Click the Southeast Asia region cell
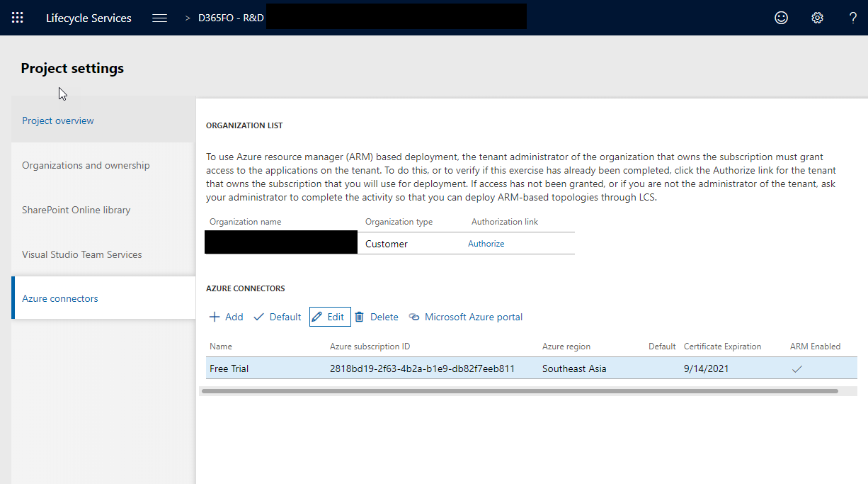Screen dimensions: 868x484 [574, 368]
